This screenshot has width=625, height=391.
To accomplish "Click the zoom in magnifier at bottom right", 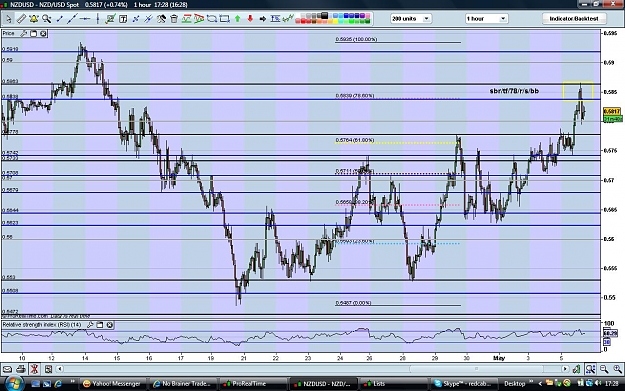I will 617,369.
